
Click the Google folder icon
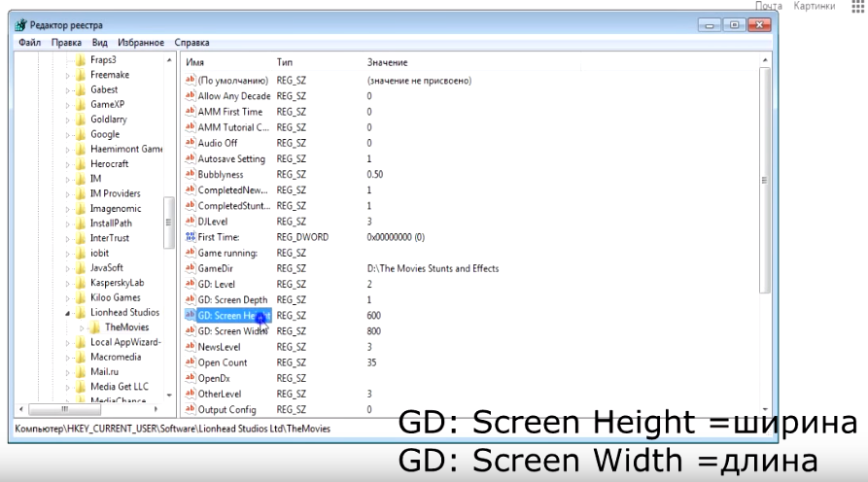point(81,134)
